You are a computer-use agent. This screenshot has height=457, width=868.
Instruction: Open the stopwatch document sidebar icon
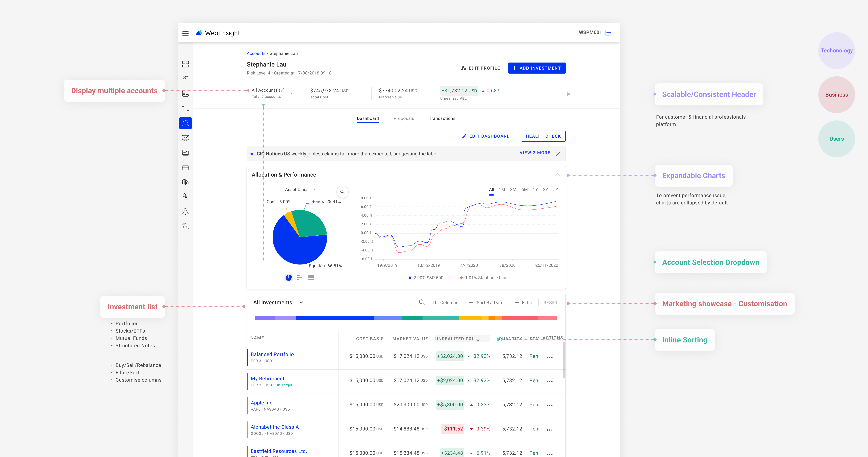pos(185,197)
